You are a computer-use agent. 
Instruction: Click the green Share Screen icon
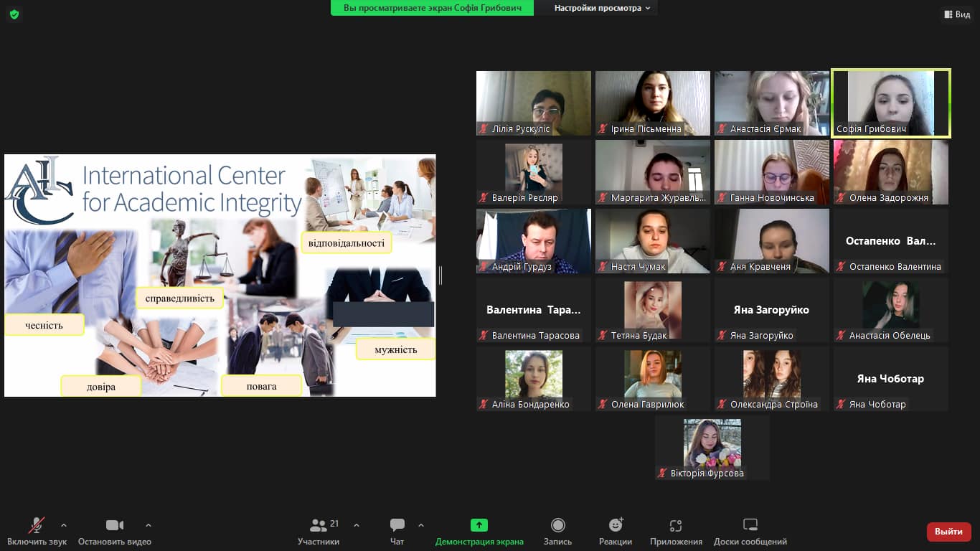coord(479,526)
